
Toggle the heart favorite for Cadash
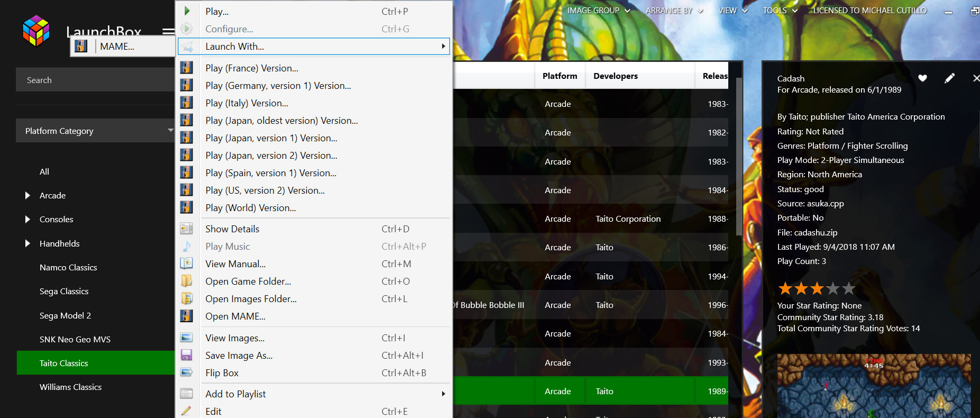923,78
